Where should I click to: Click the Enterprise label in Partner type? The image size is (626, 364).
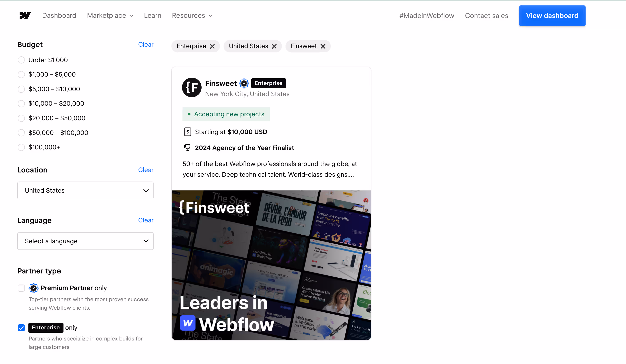(46, 328)
